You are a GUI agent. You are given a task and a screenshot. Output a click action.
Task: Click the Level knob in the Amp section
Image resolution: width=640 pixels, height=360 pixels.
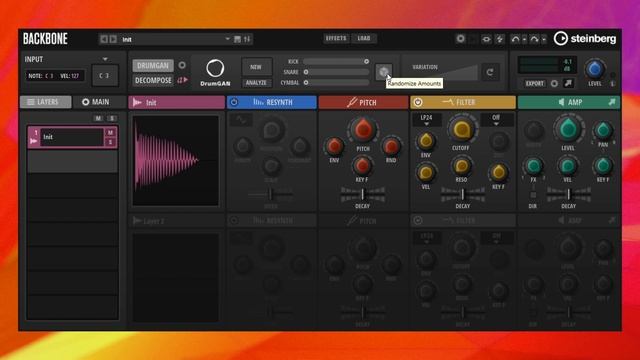pos(568,129)
